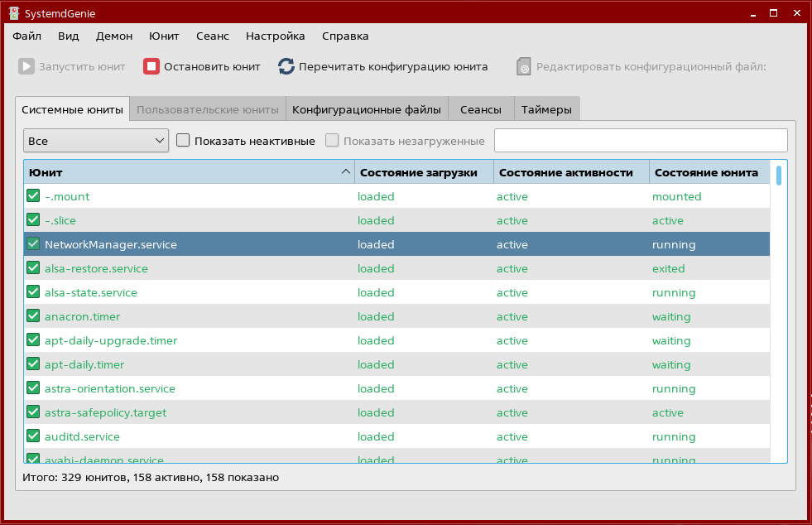This screenshot has width=812, height=525.
Task: Click green status icon for auditd.service
Action: coord(33,436)
